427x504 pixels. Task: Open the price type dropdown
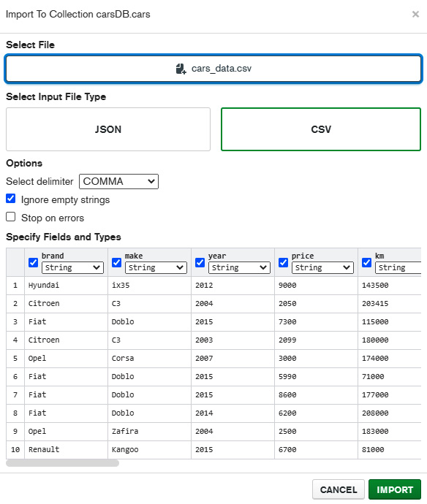322,267
